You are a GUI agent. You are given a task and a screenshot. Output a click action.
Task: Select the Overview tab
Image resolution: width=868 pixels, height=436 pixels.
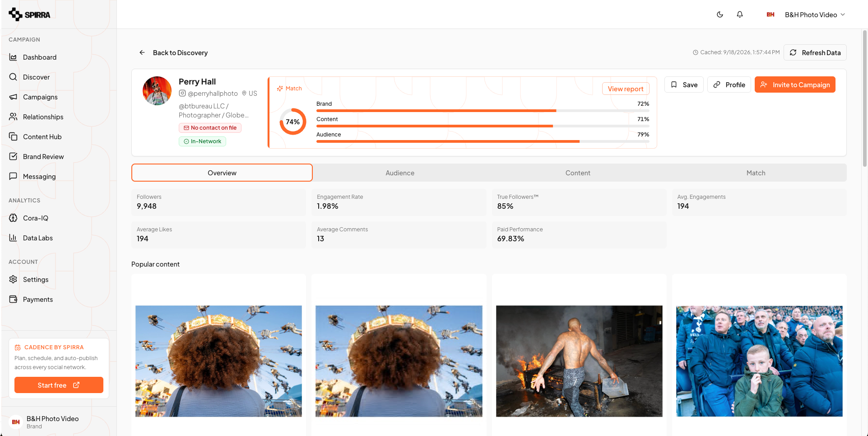pyautogui.click(x=222, y=173)
